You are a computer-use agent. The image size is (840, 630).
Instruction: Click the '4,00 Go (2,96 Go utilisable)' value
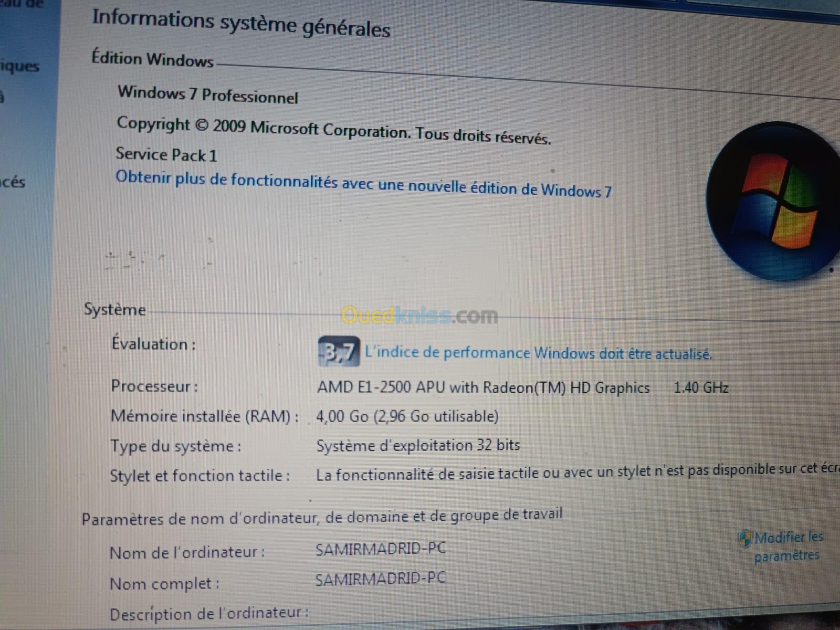pos(407,416)
